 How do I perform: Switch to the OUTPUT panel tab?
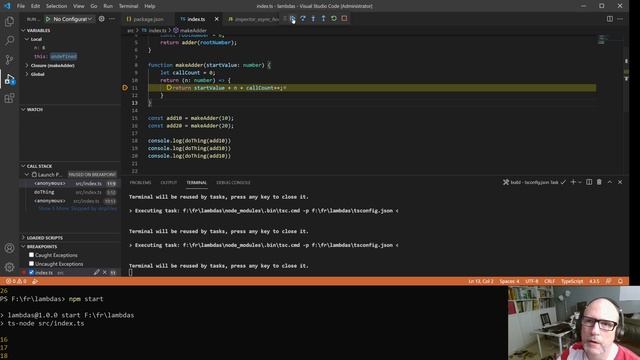tap(169, 182)
